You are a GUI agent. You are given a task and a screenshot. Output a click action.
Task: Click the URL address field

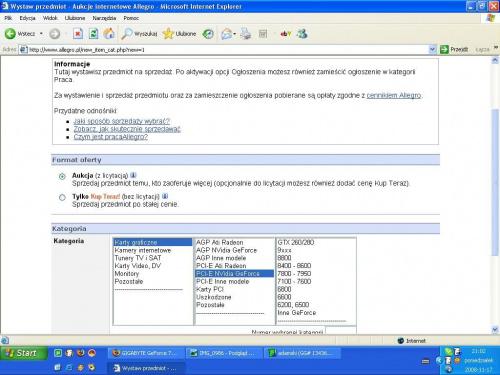pyautogui.click(x=223, y=49)
